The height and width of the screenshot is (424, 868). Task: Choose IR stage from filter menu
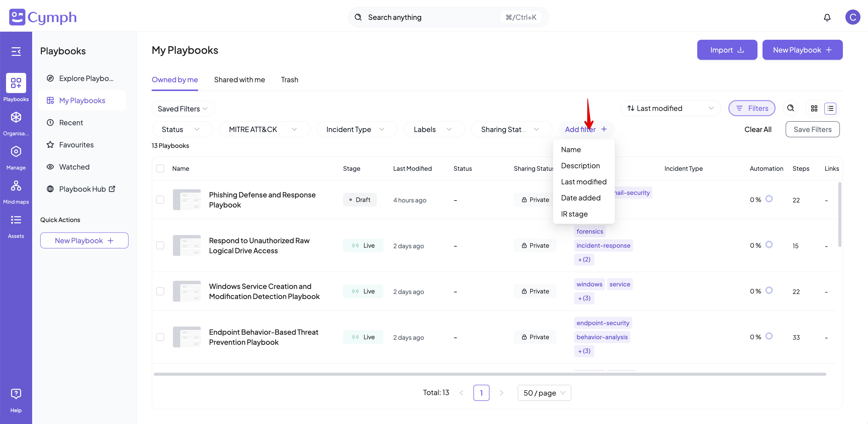[x=574, y=214]
